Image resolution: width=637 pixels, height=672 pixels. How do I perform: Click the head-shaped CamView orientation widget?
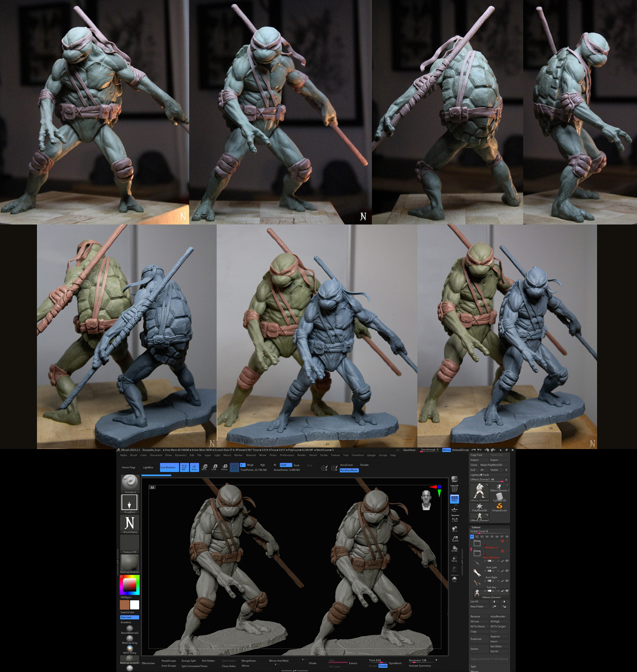tap(426, 500)
